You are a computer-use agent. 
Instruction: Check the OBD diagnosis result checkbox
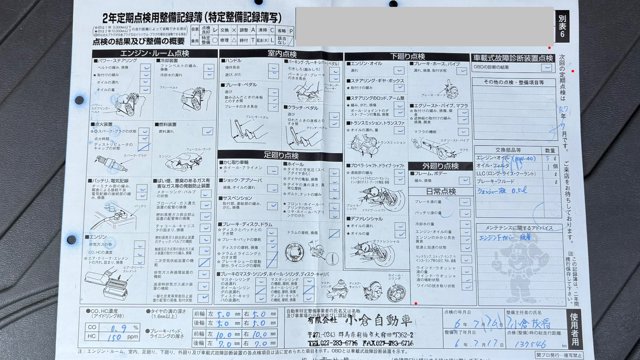[546, 67]
